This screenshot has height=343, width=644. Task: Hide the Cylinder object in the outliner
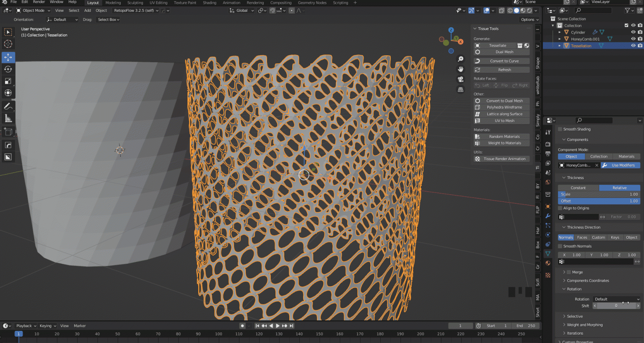click(x=633, y=32)
